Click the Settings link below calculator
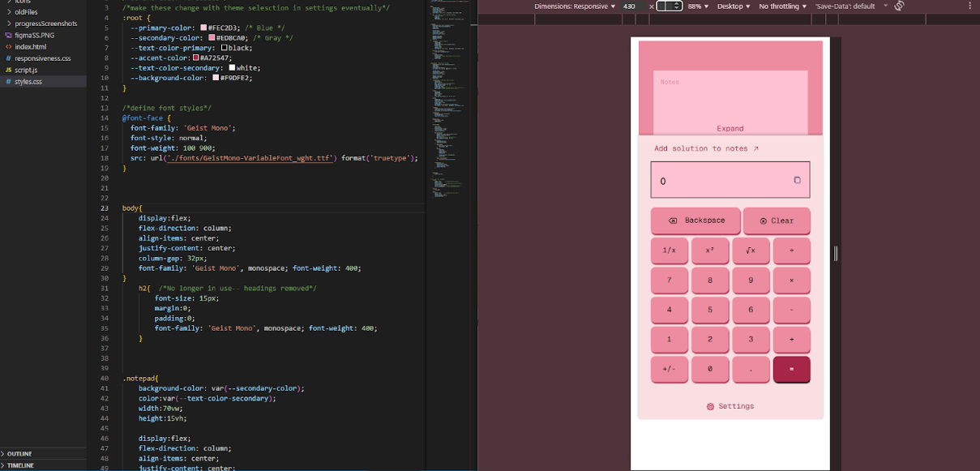 point(730,406)
